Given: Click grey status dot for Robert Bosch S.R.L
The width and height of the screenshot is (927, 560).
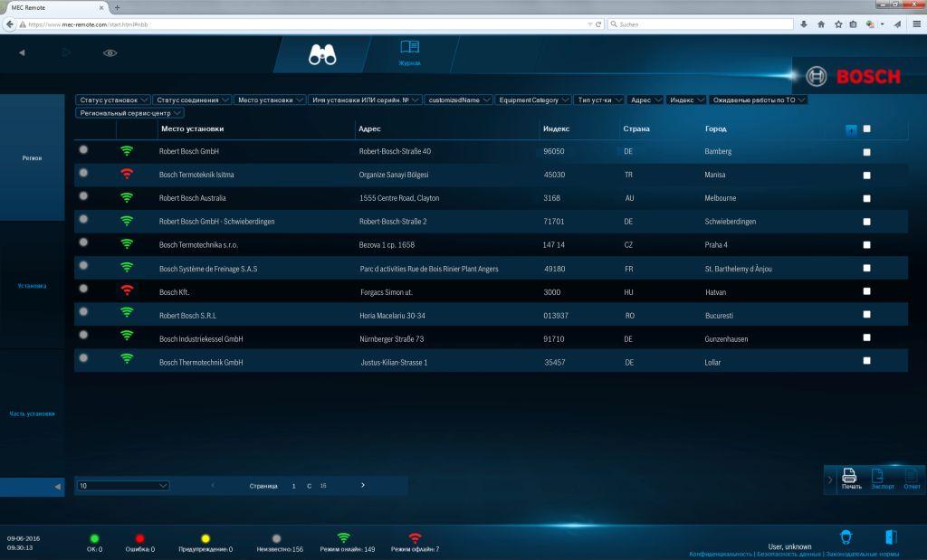Looking at the screenshot, I should click(x=83, y=311).
